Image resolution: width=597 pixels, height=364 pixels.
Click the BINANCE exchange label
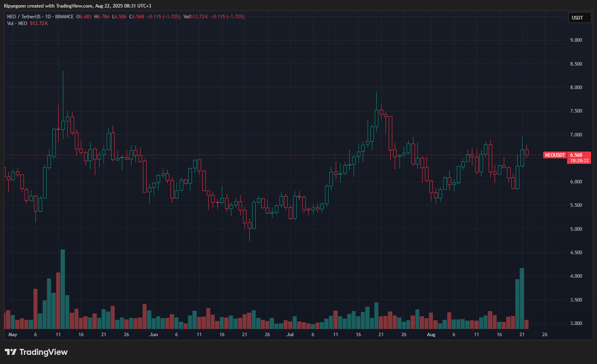tap(65, 17)
